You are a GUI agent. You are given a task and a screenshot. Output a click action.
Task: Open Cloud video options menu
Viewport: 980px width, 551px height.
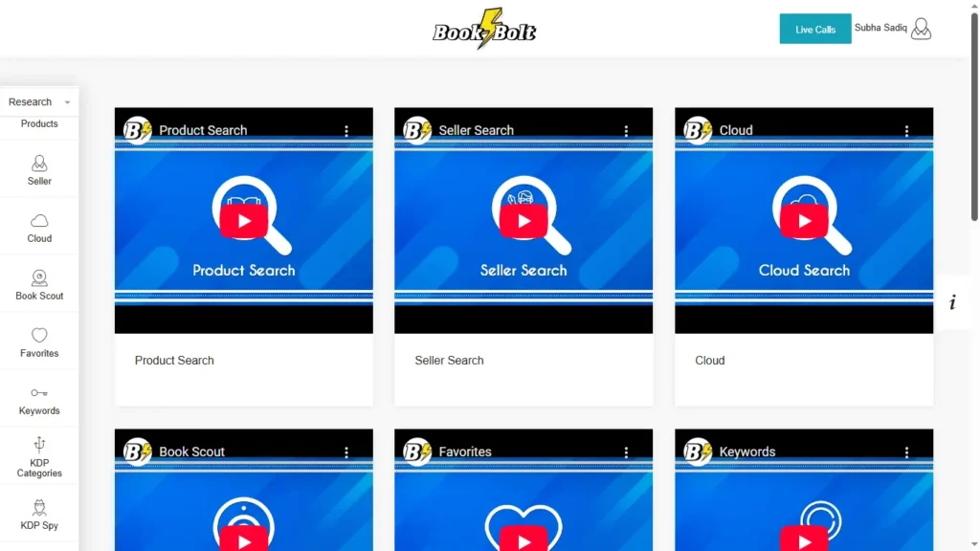907,130
